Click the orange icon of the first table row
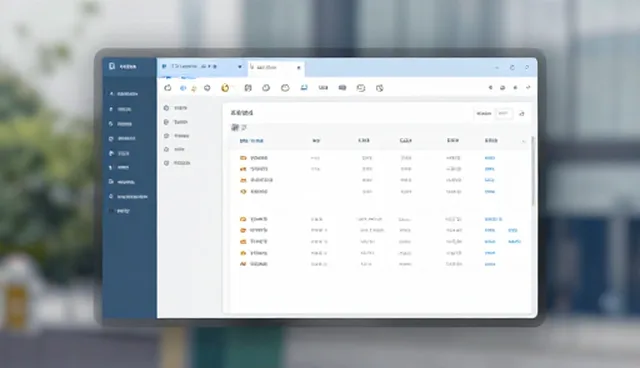Screen dimensions: 640x368 tap(243, 157)
